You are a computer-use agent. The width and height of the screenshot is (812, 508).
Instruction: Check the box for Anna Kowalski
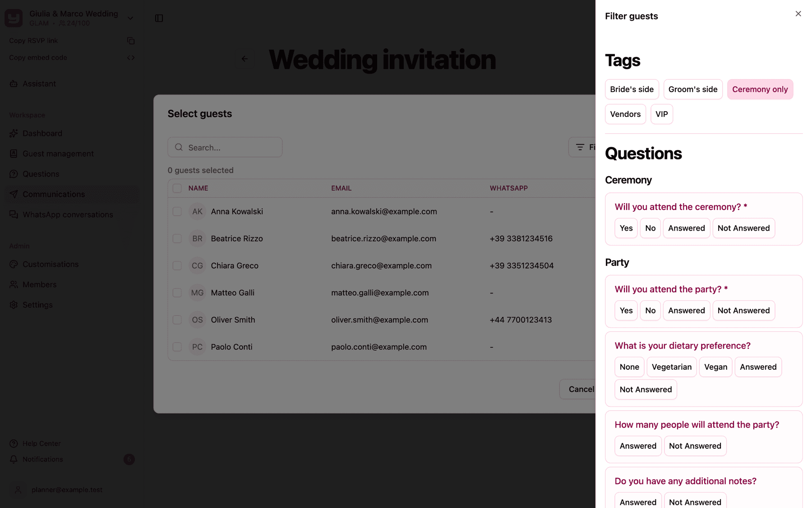(x=177, y=211)
